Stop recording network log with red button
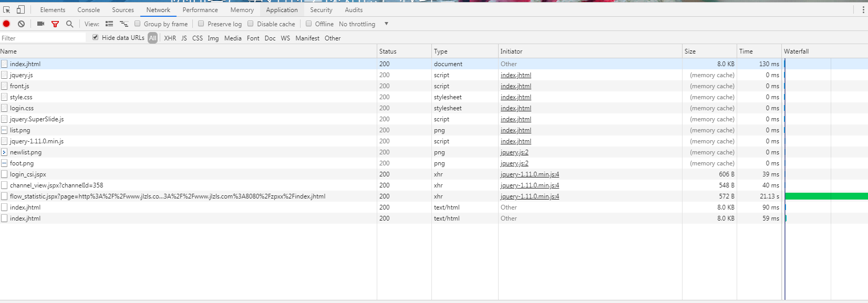The width and height of the screenshot is (868, 303). 6,24
